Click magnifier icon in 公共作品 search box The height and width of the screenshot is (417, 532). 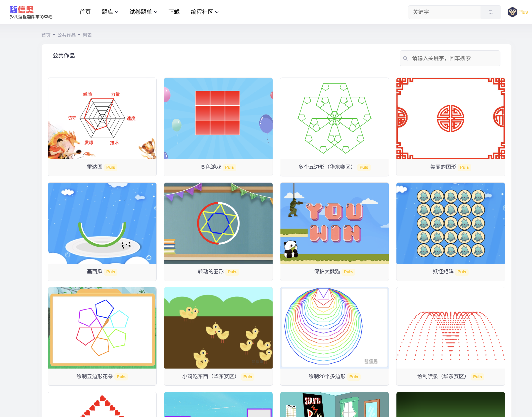[x=405, y=58]
